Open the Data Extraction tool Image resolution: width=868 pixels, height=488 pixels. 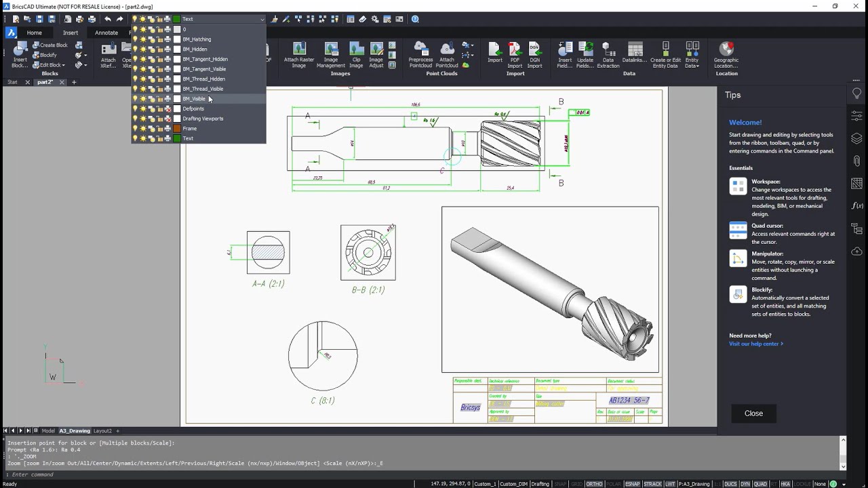click(608, 54)
